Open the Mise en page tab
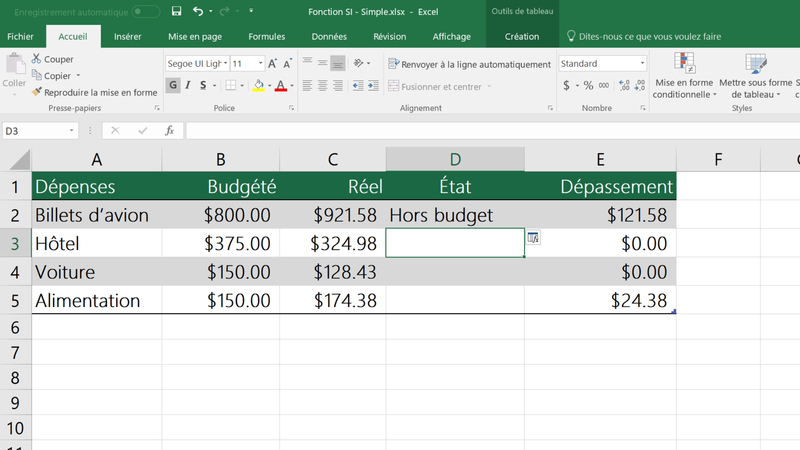 (195, 37)
